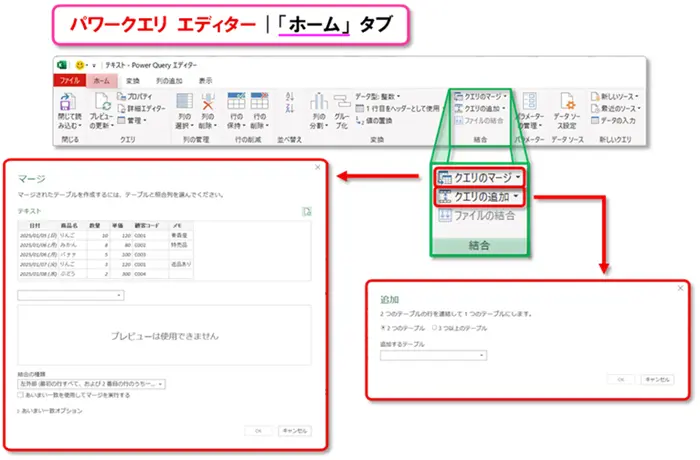Click the smiley feedback icon in title bar
700x460 pixels.
(x=80, y=65)
